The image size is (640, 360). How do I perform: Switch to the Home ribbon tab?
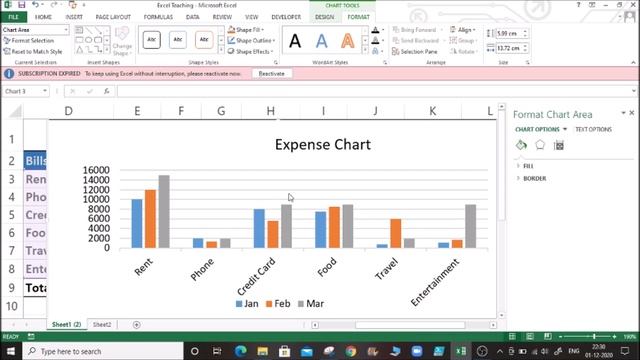point(43,17)
